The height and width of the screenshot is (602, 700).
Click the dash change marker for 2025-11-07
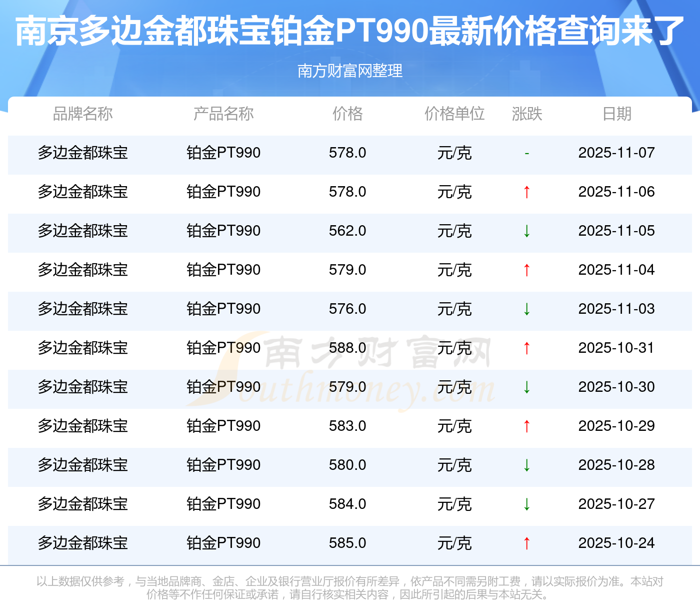point(526,153)
